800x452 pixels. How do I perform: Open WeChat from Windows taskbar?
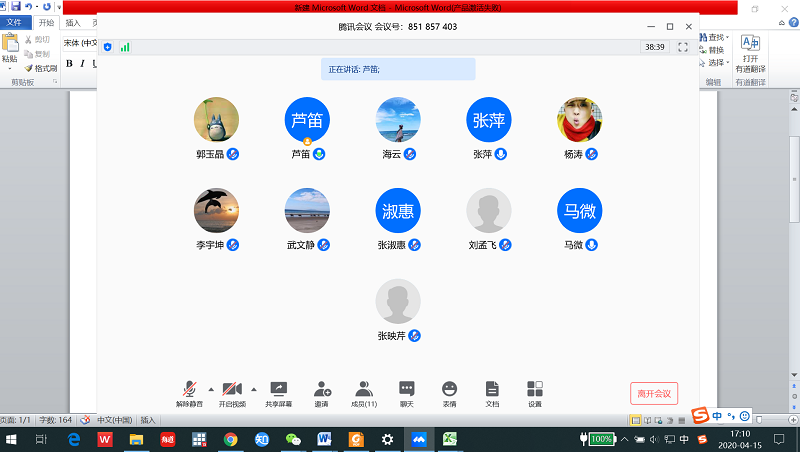[x=293, y=439]
